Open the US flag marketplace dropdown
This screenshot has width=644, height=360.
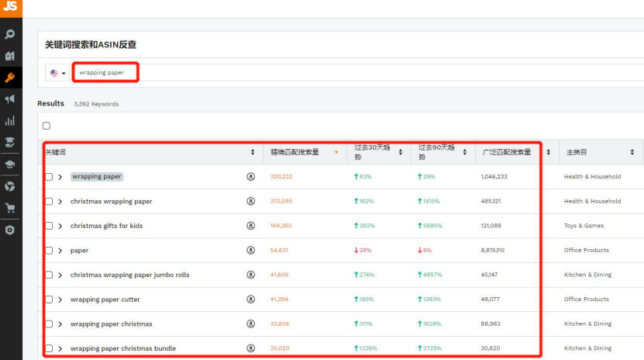[58, 73]
